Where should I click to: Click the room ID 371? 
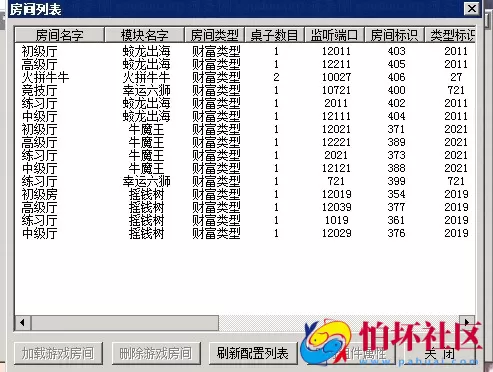click(x=396, y=129)
